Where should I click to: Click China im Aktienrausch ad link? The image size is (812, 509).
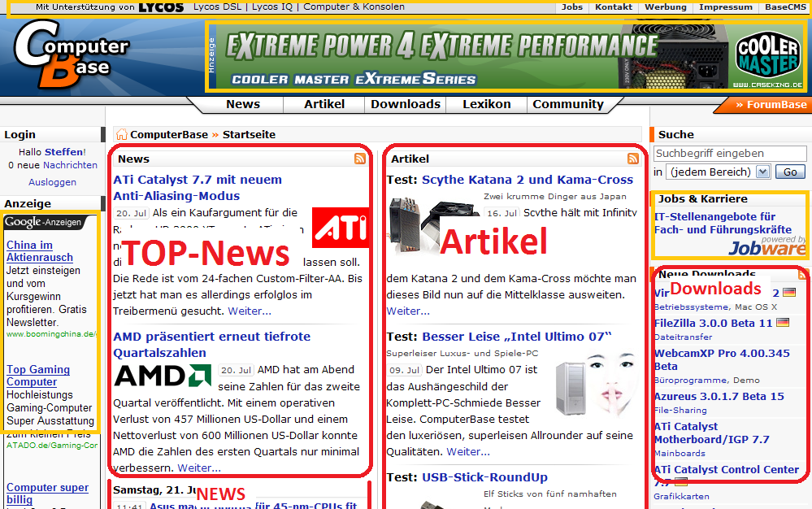pyautogui.click(x=40, y=251)
